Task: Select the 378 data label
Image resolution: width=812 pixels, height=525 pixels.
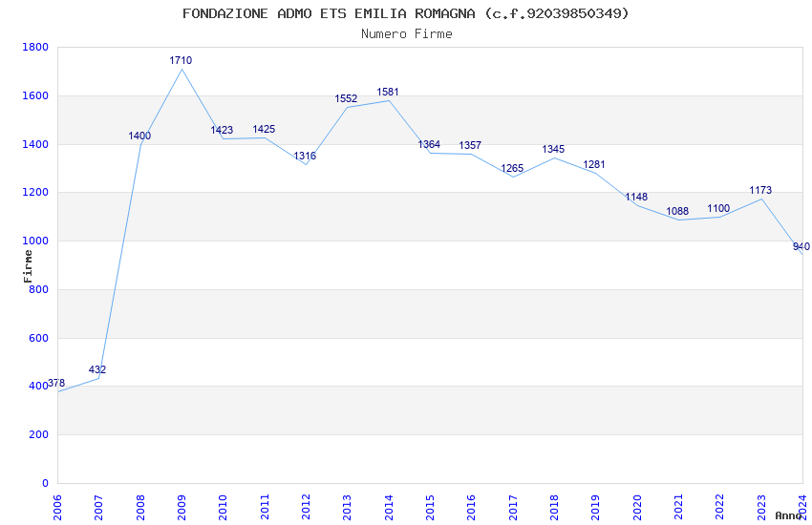Action: 56,384
